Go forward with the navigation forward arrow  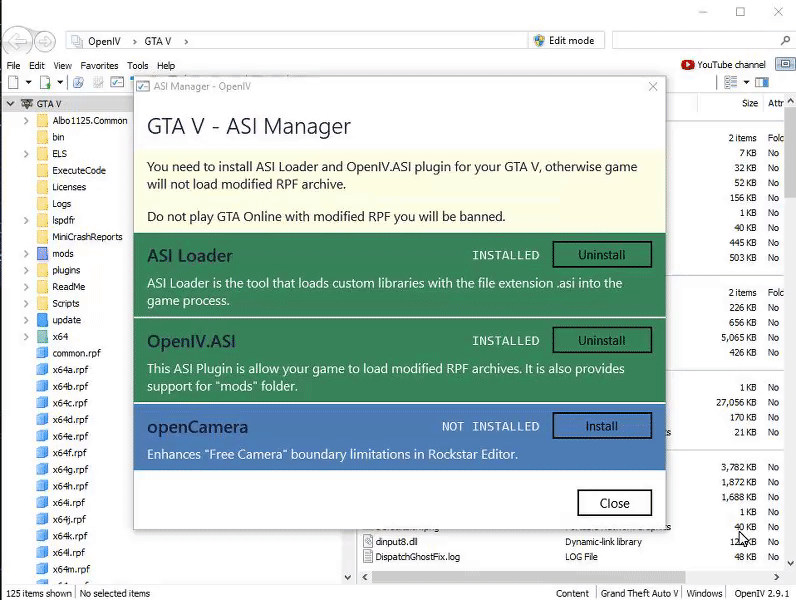(x=45, y=41)
